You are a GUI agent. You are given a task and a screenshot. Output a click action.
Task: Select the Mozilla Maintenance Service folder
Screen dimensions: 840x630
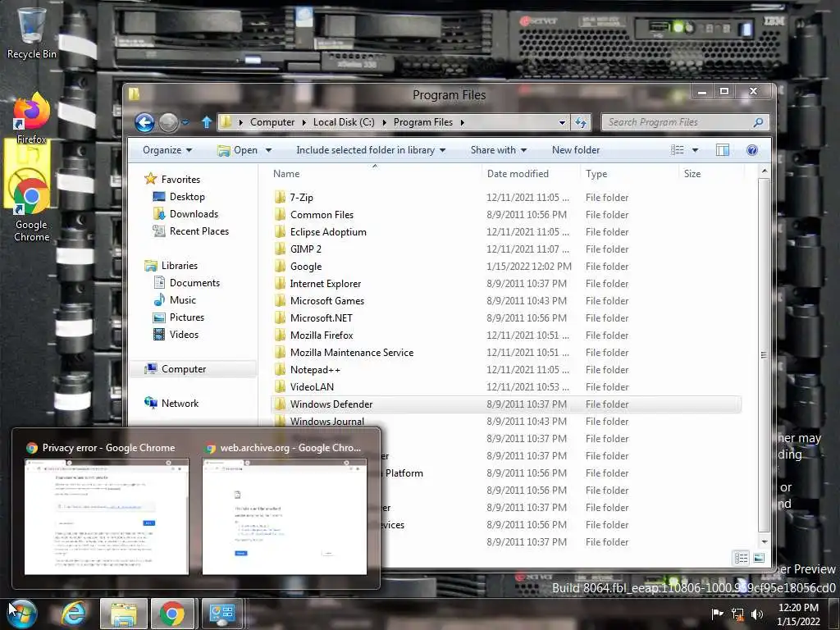coord(351,353)
